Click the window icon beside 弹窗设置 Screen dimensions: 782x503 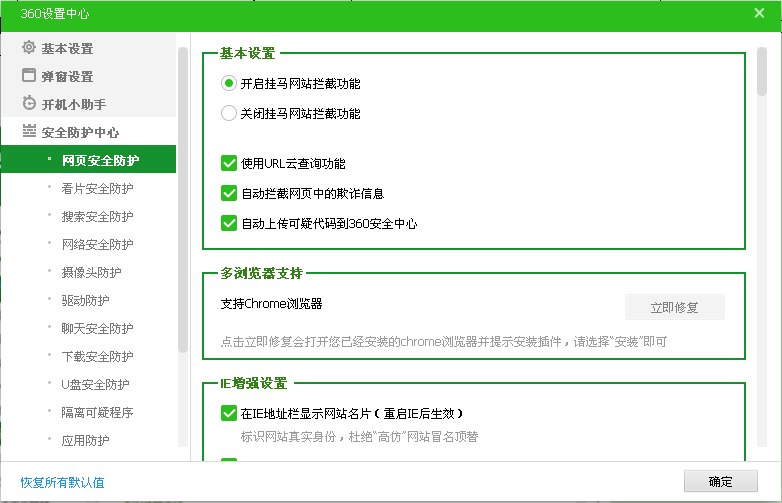(29, 76)
